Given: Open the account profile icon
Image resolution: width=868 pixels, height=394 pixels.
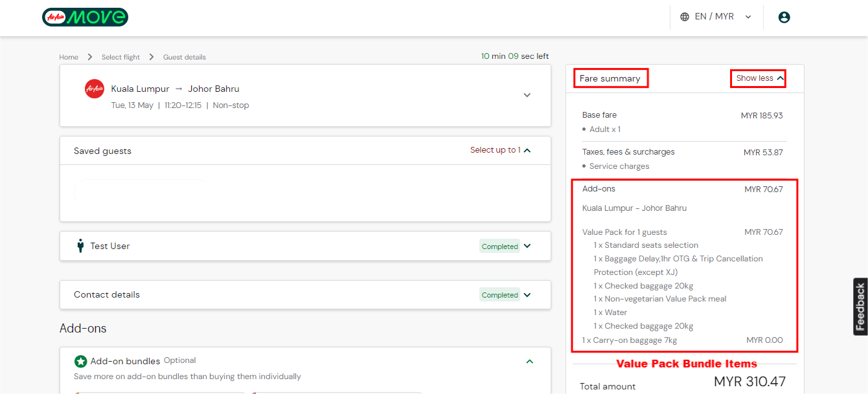Looking at the screenshot, I should click(x=784, y=17).
